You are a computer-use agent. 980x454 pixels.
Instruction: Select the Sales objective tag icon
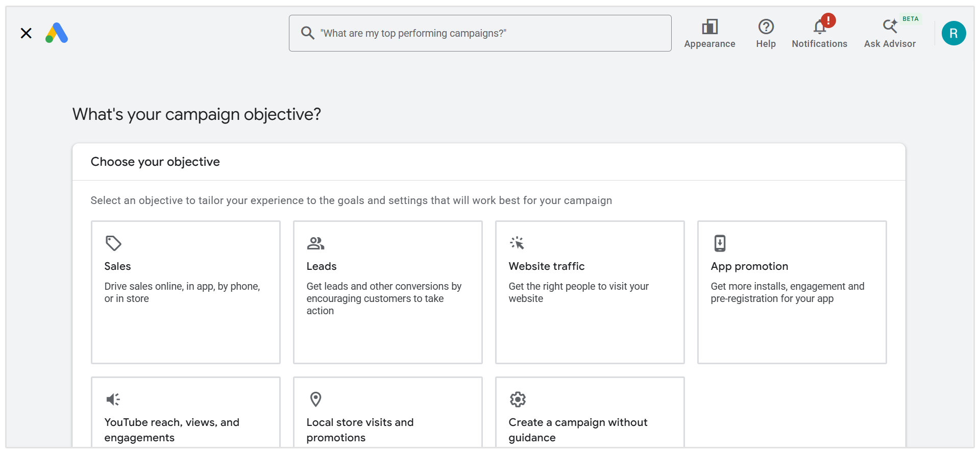pos(113,243)
